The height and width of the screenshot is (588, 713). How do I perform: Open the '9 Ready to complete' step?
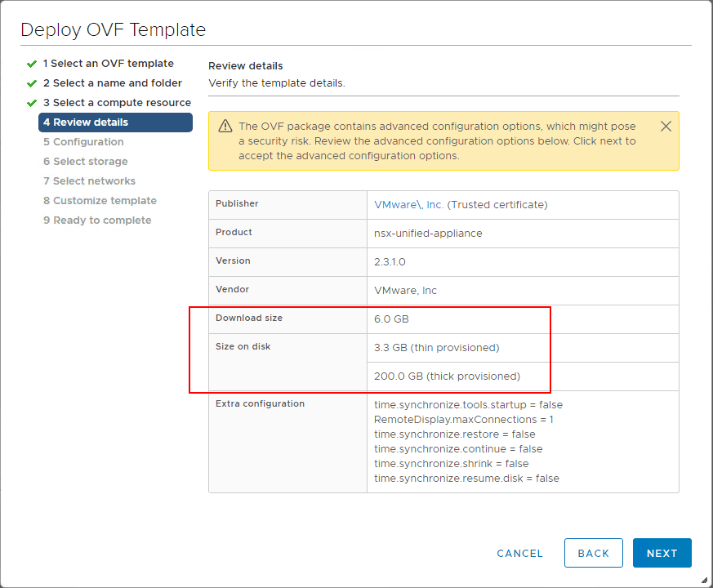[97, 220]
